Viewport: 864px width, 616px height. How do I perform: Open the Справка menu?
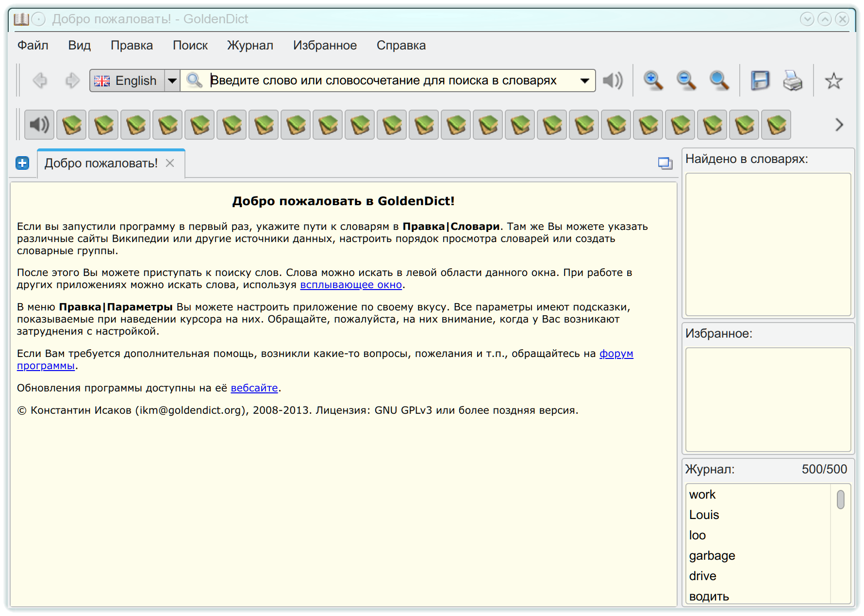(x=401, y=45)
